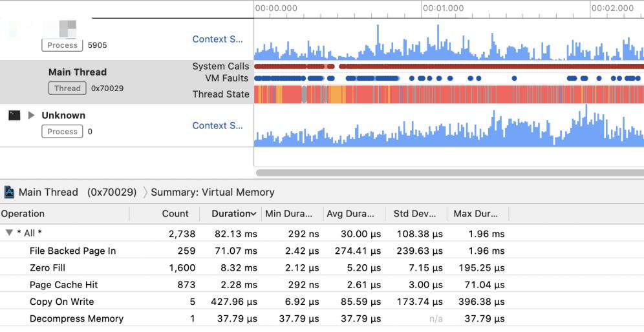Open the "Main Thread (0x70029)" path bar segment
This screenshot has width=644, height=332.
coord(77,192)
